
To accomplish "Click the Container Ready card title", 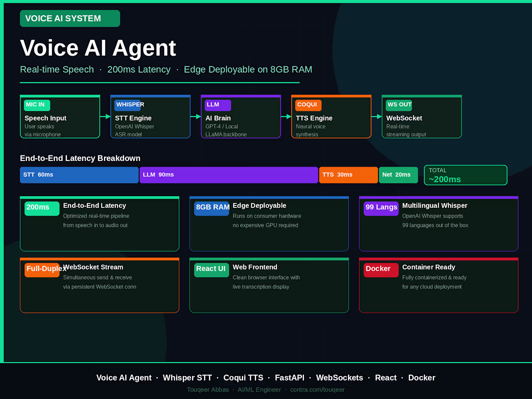I will (429, 267).
